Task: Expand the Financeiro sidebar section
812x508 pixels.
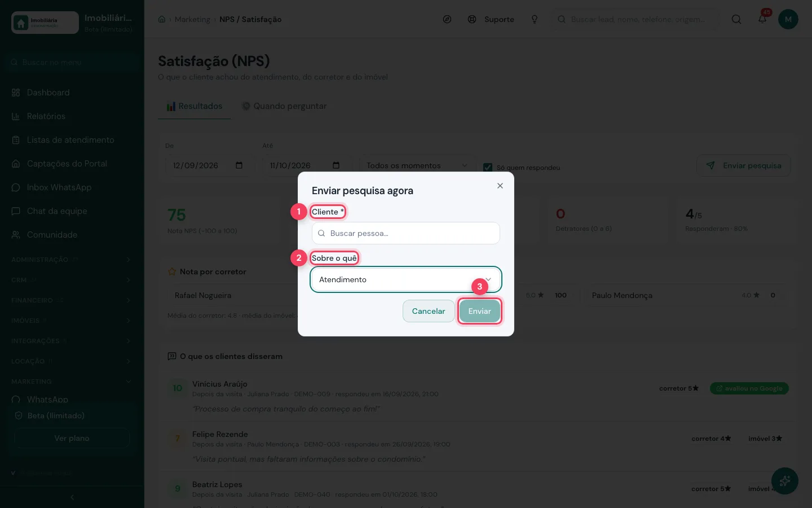Action: pyautogui.click(x=72, y=300)
